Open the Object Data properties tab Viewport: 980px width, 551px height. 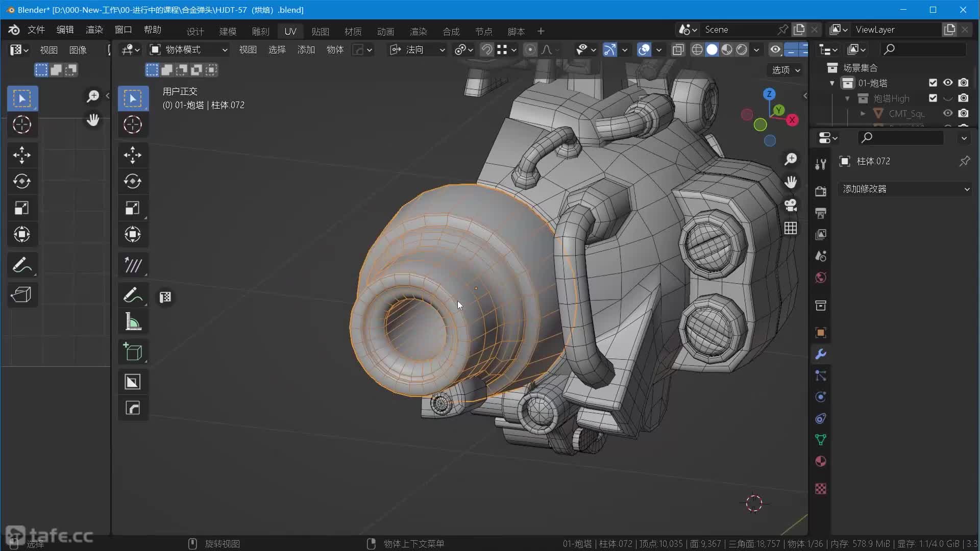821,440
